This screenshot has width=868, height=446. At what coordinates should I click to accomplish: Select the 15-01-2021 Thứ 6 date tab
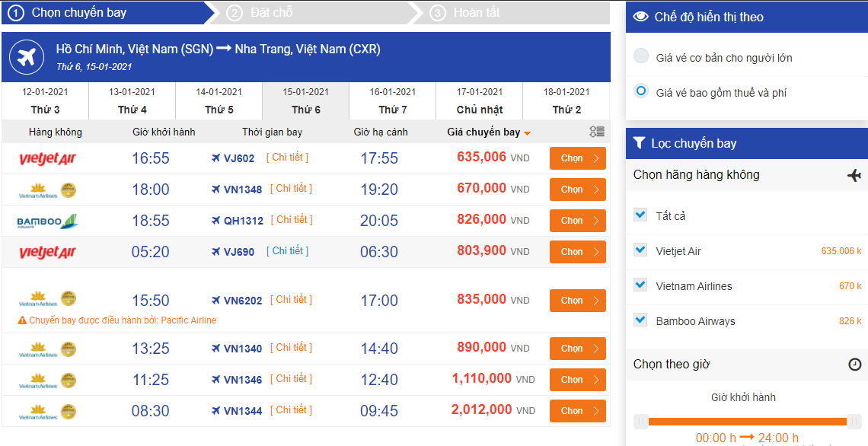coord(306,100)
